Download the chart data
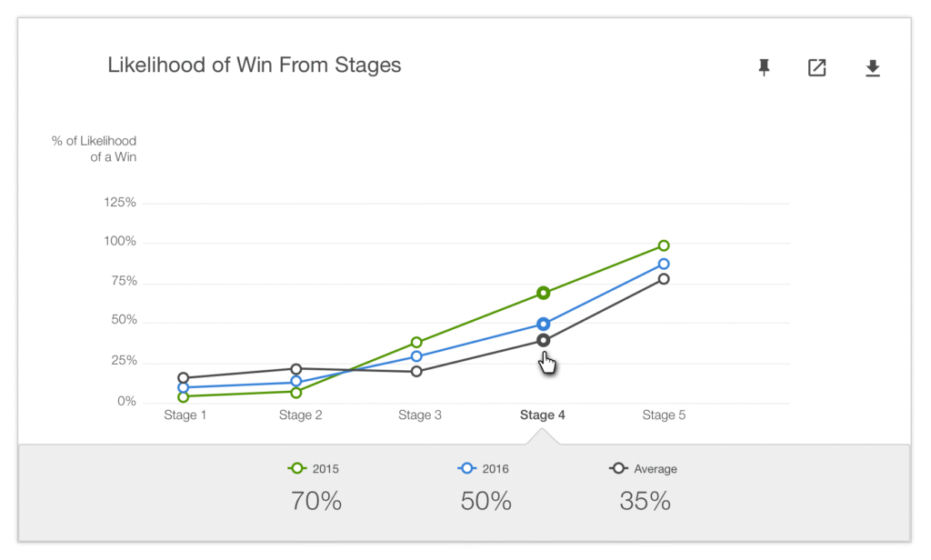Image resolution: width=931 pixels, height=560 pixels. click(x=872, y=67)
